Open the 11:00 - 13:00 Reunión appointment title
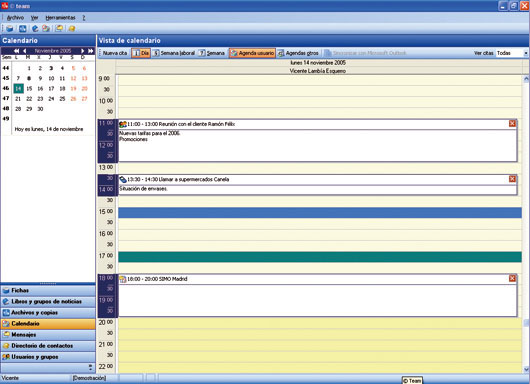The width and height of the screenshot is (530, 384). tap(181, 124)
